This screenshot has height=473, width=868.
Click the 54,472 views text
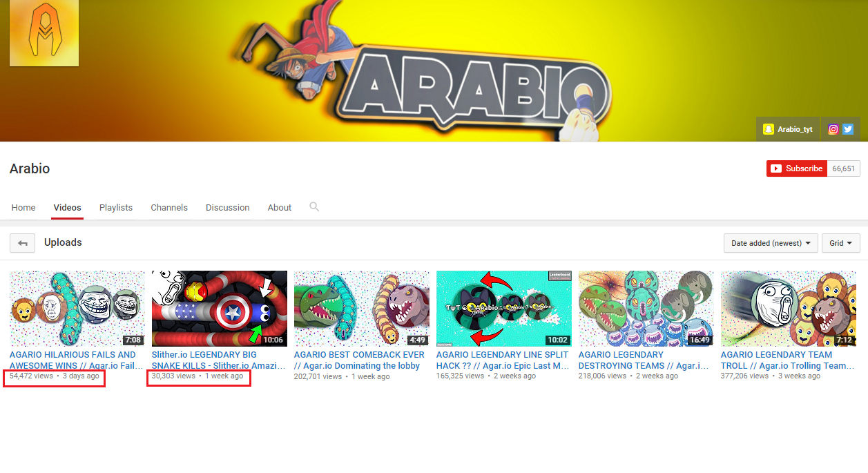pos(32,376)
